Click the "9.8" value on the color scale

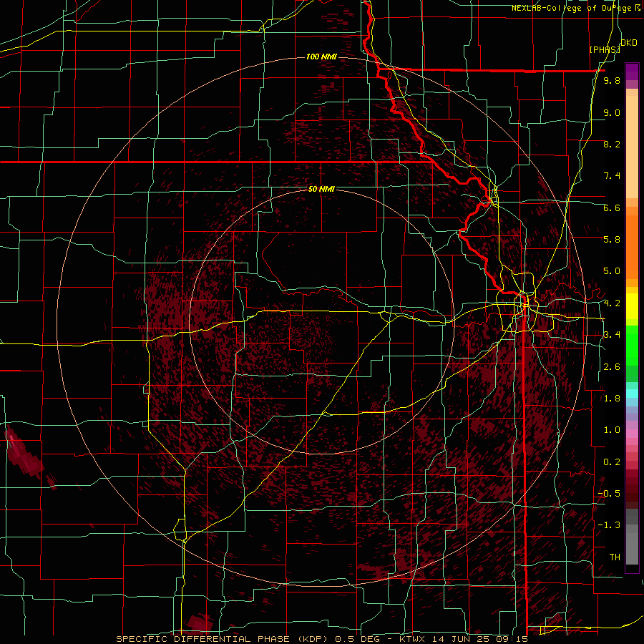tap(612, 81)
